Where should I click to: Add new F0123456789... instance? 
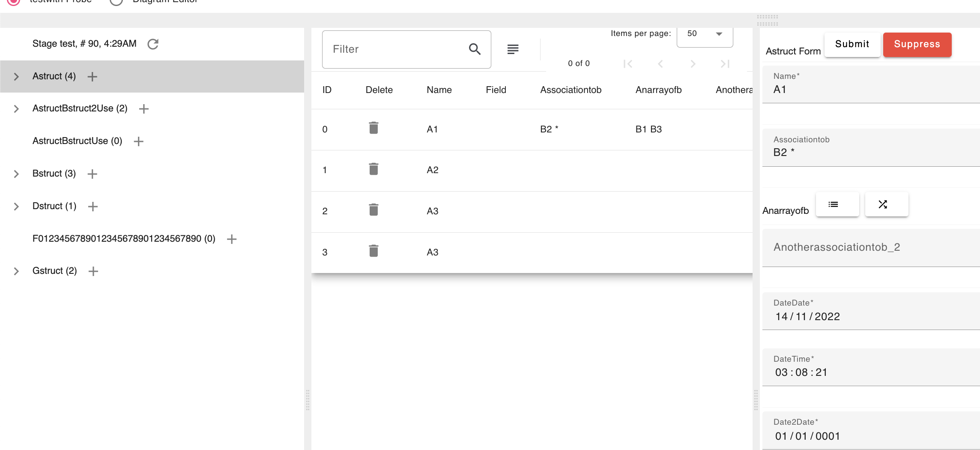pos(232,239)
